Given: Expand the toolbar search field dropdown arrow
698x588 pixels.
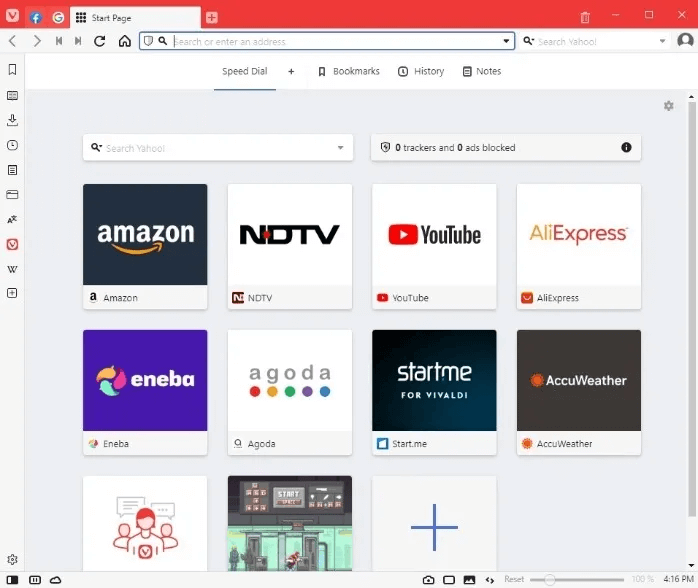Looking at the screenshot, I should pos(662,41).
